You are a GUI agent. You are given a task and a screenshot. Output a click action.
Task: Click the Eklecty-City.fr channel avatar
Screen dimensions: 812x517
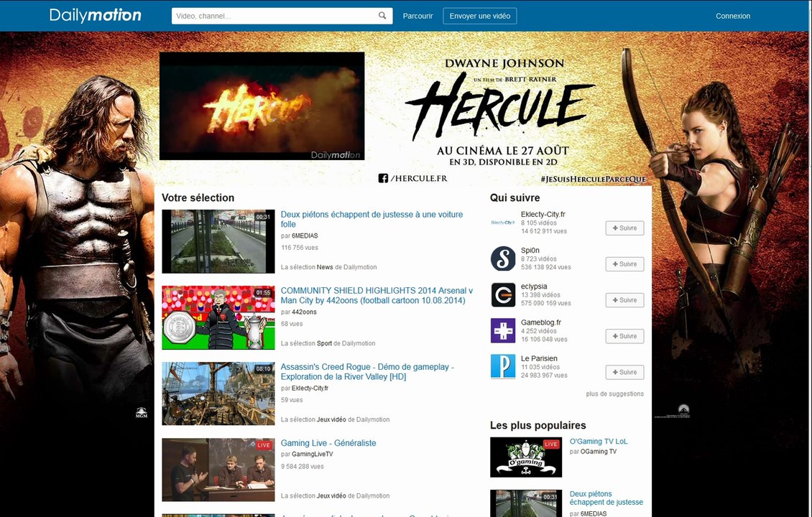pos(503,223)
